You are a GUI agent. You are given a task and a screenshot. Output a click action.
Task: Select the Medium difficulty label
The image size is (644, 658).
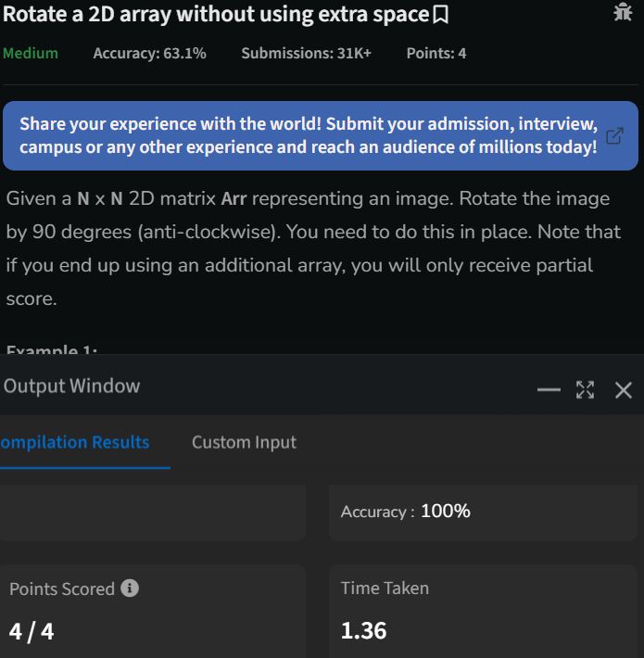(x=31, y=53)
